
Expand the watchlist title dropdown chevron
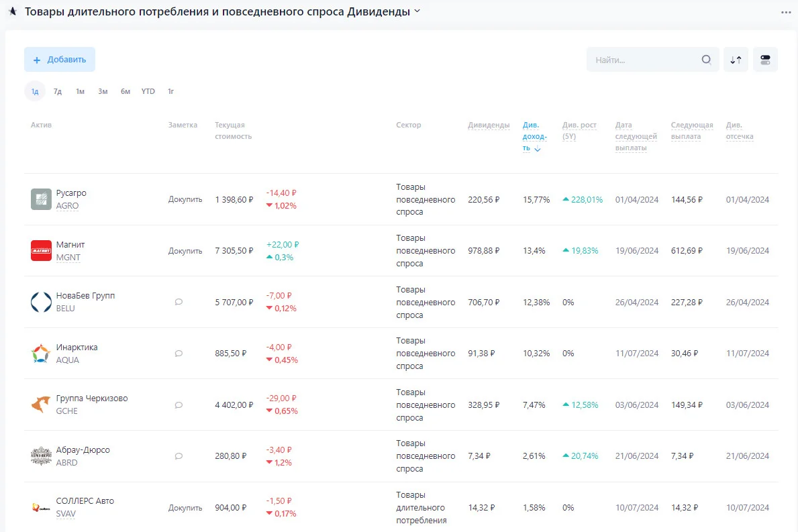pyautogui.click(x=417, y=11)
